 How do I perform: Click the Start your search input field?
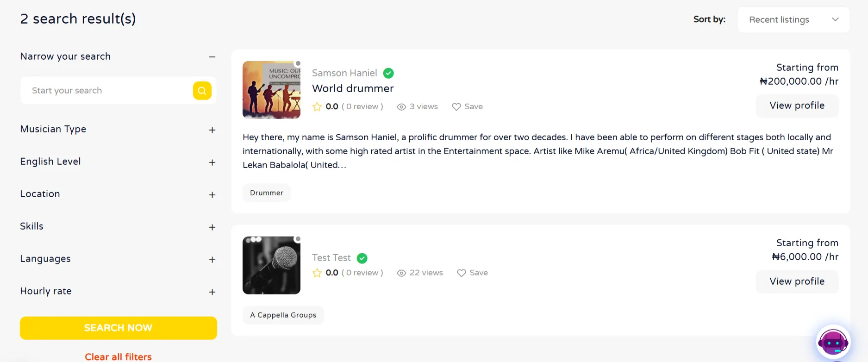pos(109,91)
